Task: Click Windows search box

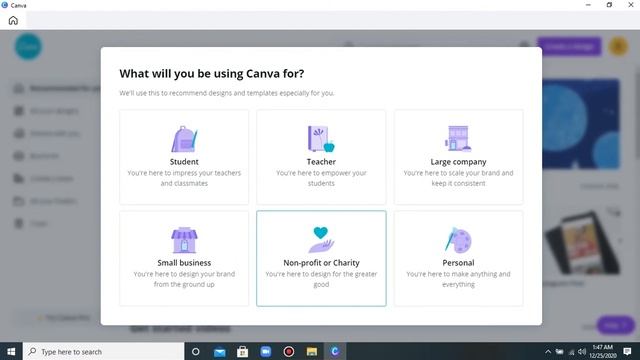Action: (x=104, y=351)
